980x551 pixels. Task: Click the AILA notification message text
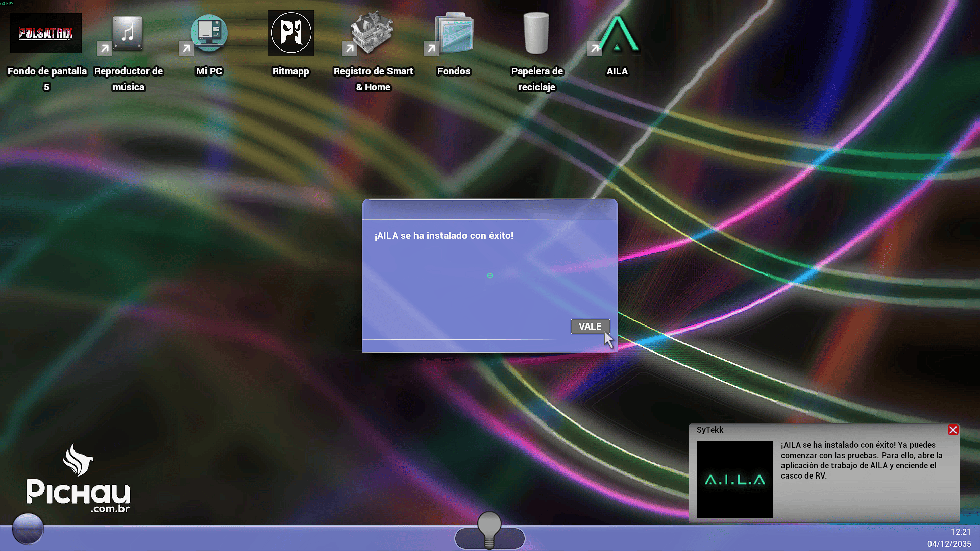coord(861,460)
